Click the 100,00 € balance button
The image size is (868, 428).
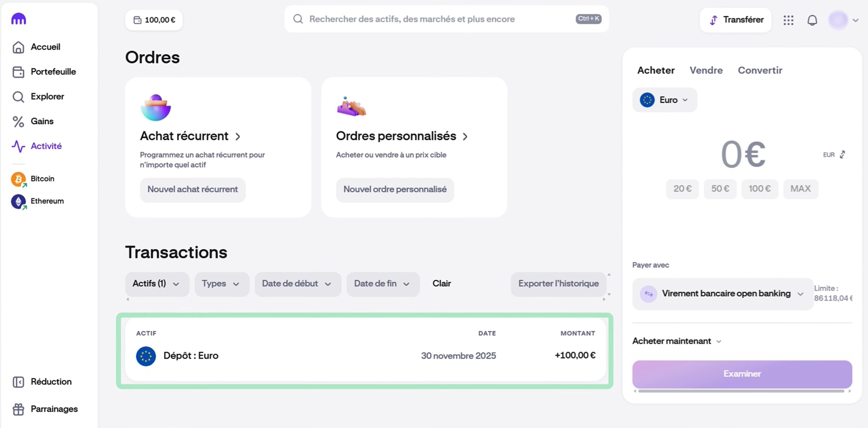point(154,20)
